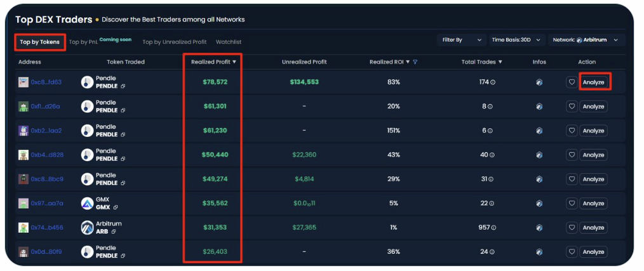Open the Network Arbitrum selector
Image resolution: width=644 pixels, height=271 pixels.
click(x=586, y=40)
